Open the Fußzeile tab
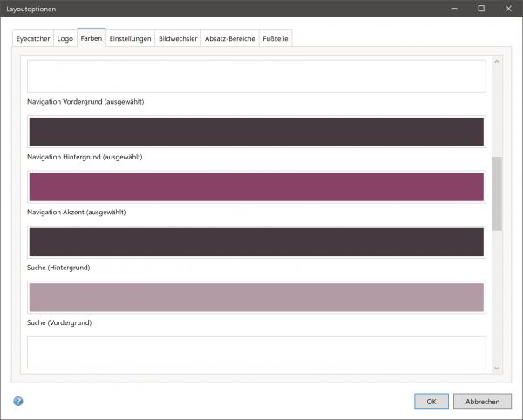 tap(275, 39)
